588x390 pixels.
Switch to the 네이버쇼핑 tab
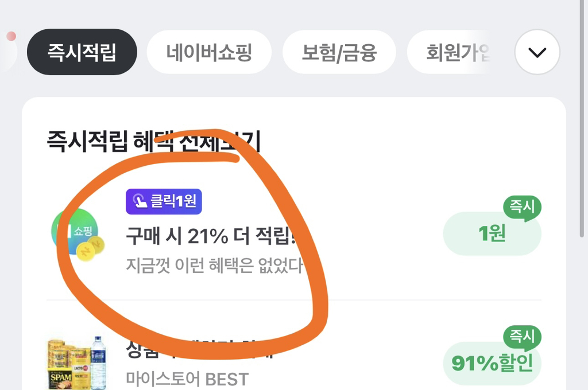209,53
